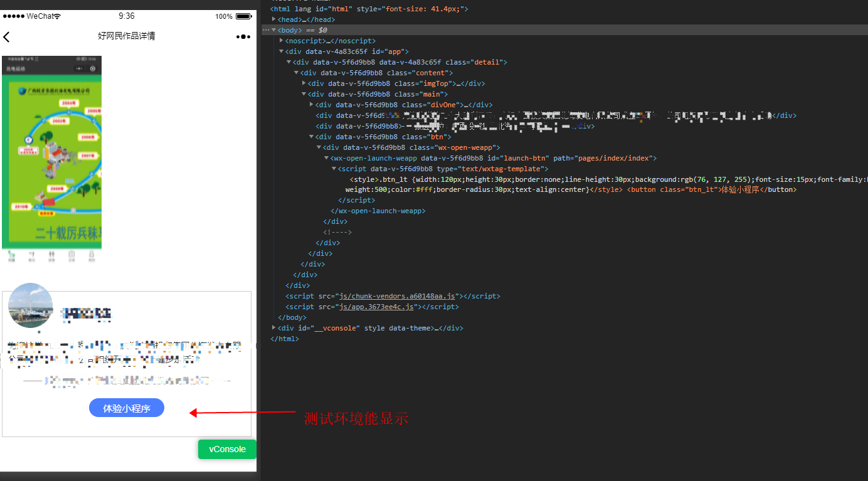Image resolution: width=868 pixels, height=481 pixels.
Task: Click the clipboard icon in the poster footer
Action: tap(71, 255)
